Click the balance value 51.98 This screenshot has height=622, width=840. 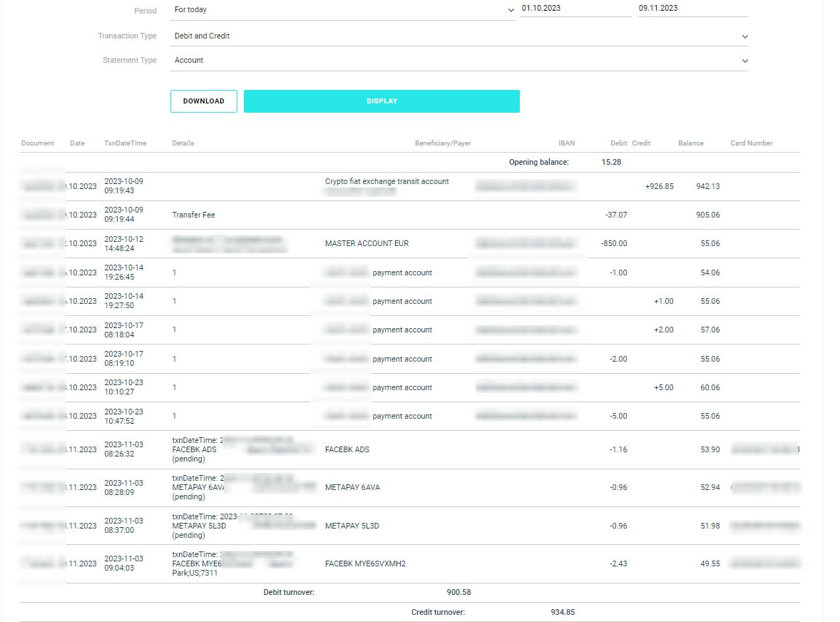(x=710, y=526)
